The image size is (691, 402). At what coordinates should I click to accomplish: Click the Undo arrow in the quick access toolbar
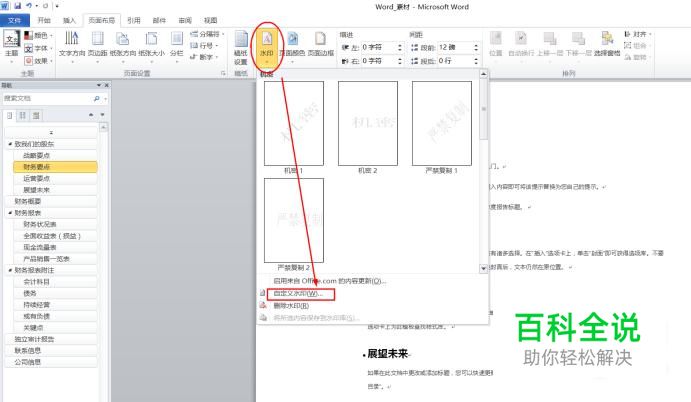(x=29, y=6)
